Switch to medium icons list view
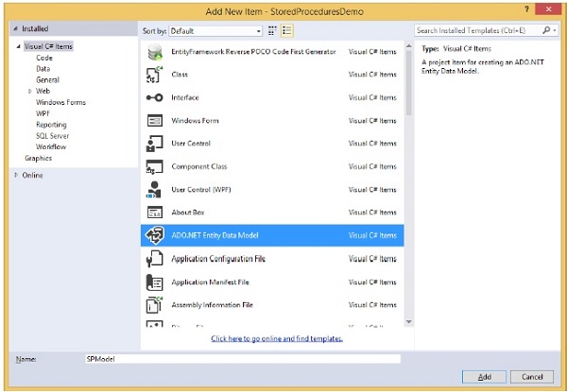The height and width of the screenshot is (392, 567). (284, 31)
